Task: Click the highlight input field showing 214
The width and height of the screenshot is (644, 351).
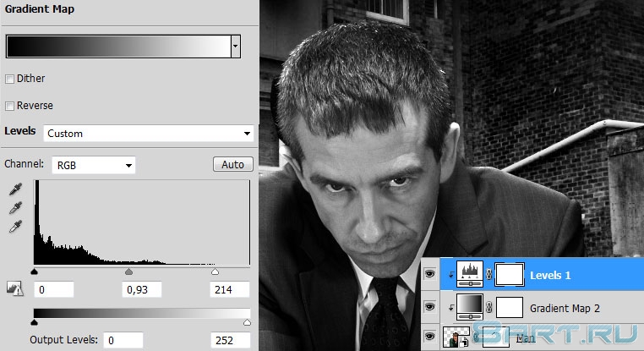Action: (x=230, y=290)
